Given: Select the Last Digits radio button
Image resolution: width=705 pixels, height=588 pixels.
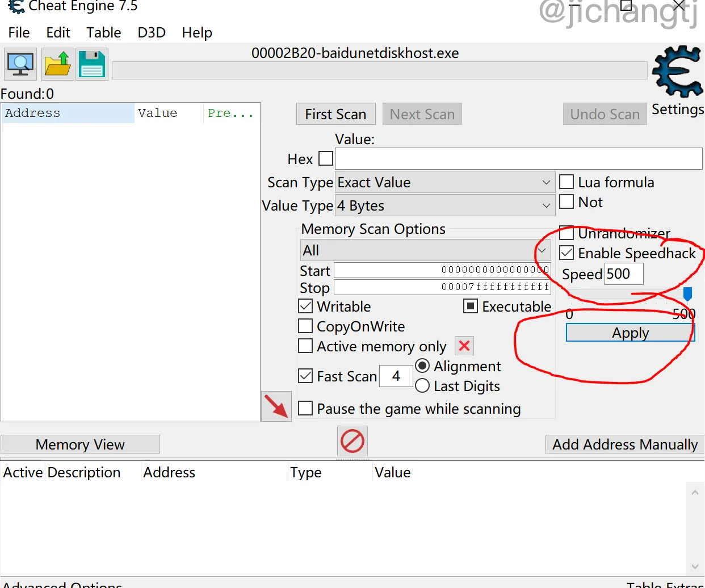Looking at the screenshot, I should tap(422, 386).
